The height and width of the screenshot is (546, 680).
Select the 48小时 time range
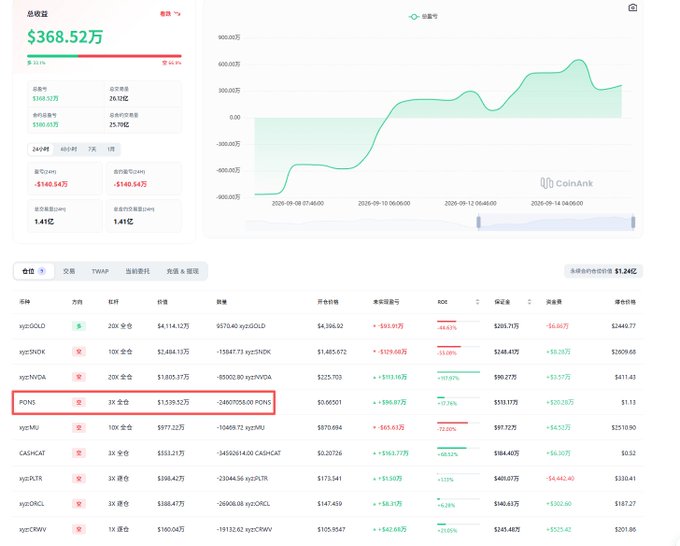pyautogui.click(x=69, y=149)
